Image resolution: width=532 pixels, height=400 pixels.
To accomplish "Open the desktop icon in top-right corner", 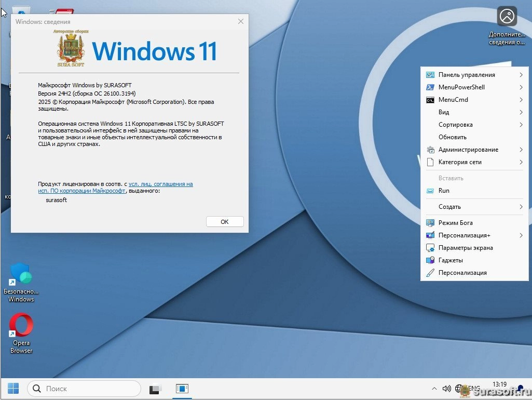I will tap(507, 17).
